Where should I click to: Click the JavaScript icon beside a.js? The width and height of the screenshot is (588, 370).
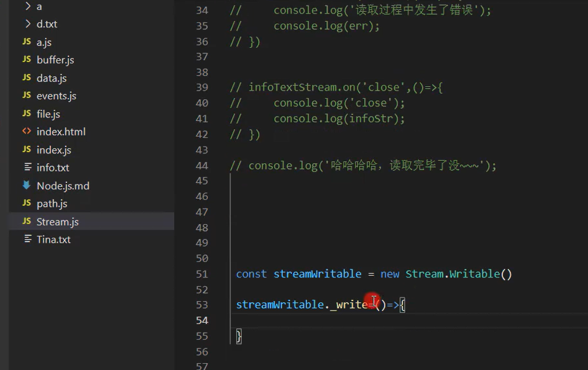click(25, 42)
